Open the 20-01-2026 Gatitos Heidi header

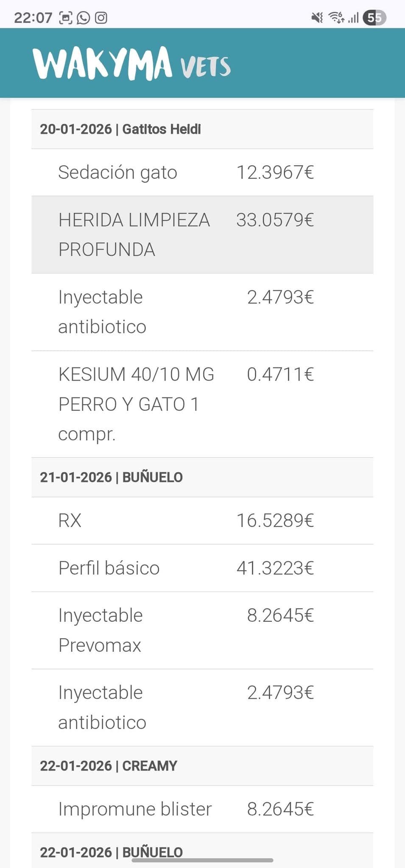click(x=120, y=129)
